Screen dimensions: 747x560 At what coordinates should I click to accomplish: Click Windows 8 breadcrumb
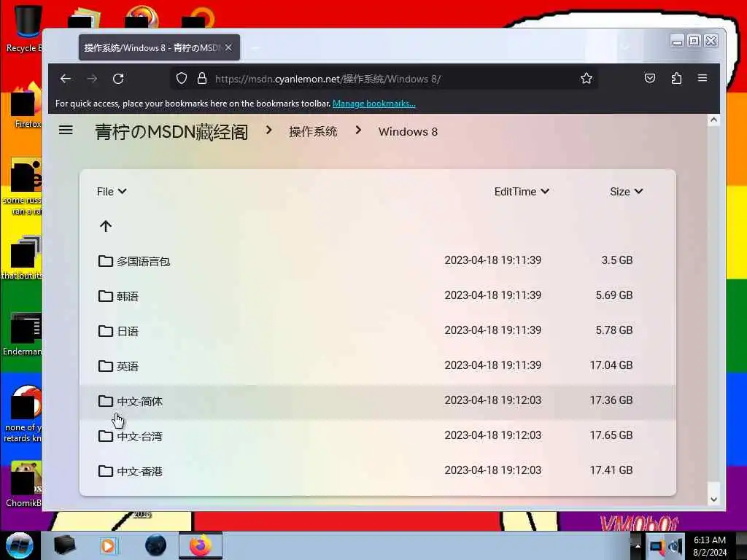coord(408,132)
